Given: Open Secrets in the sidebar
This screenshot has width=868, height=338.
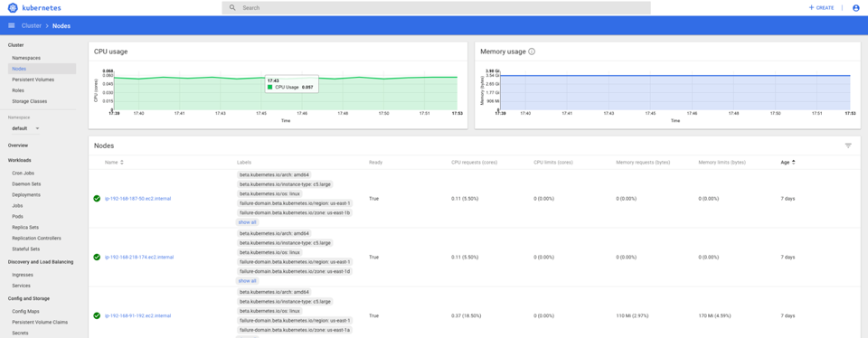Looking at the screenshot, I should tap(20, 333).
